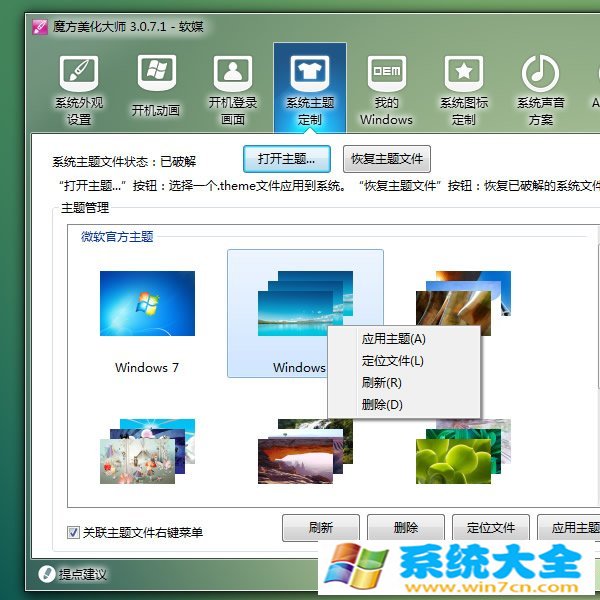Open 系统图标定制 star icon section

pyautogui.click(x=464, y=90)
